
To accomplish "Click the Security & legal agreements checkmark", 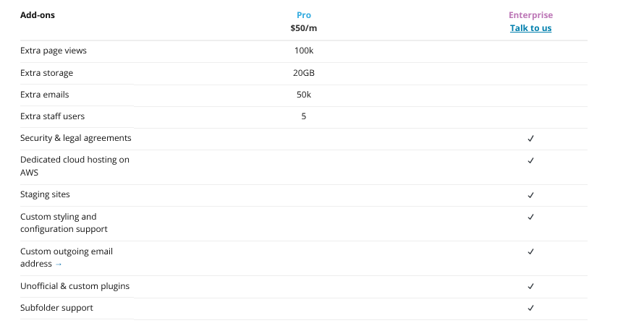I will pyautogui.click(x=530, y=138).
